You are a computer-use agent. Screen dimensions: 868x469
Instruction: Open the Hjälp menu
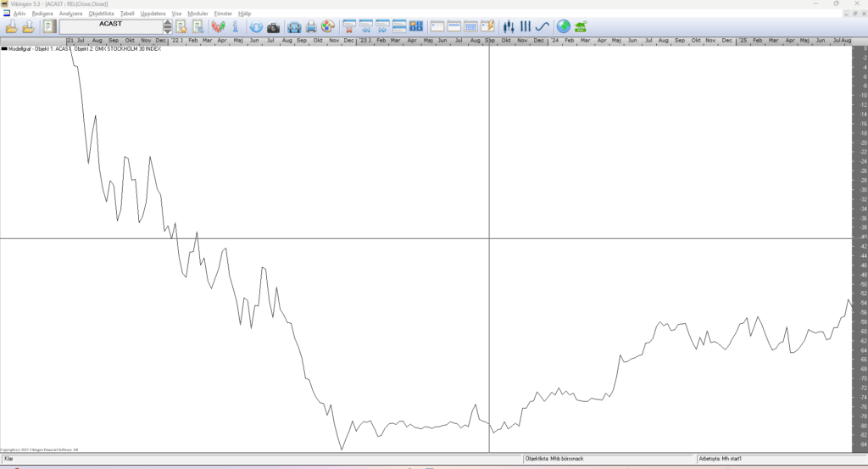pos(245,14)
